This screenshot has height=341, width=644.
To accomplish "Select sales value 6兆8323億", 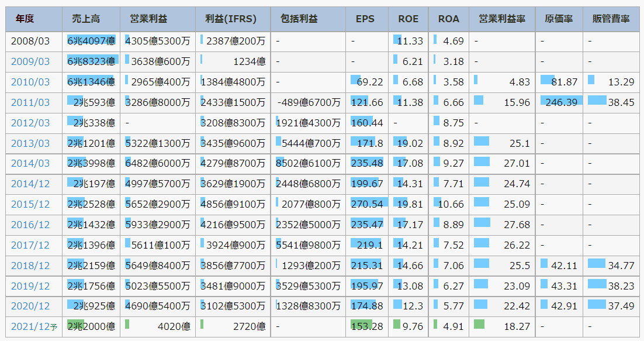I will tap(91, 61).
